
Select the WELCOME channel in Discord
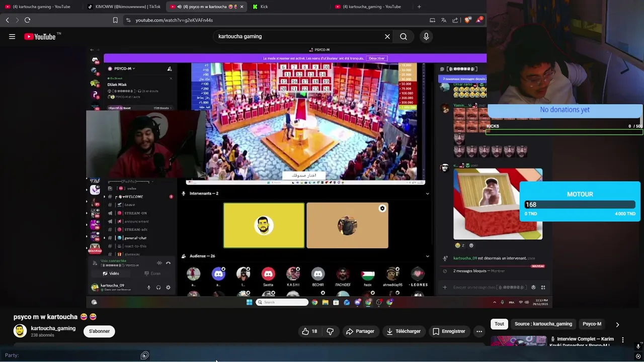(x=133, y=197)
